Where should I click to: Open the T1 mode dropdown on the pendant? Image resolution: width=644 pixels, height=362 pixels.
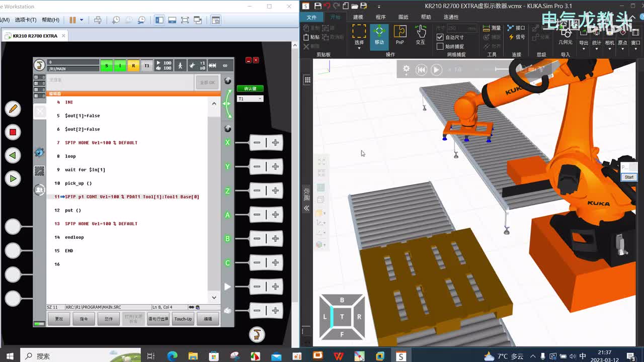(x=250, y=99)
